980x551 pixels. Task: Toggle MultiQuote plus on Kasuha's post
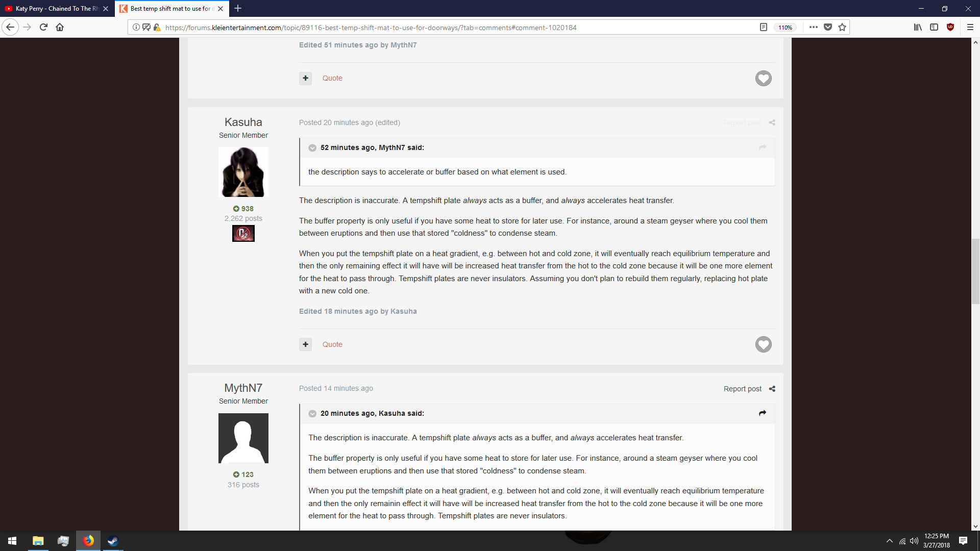[x=305, y=345]
